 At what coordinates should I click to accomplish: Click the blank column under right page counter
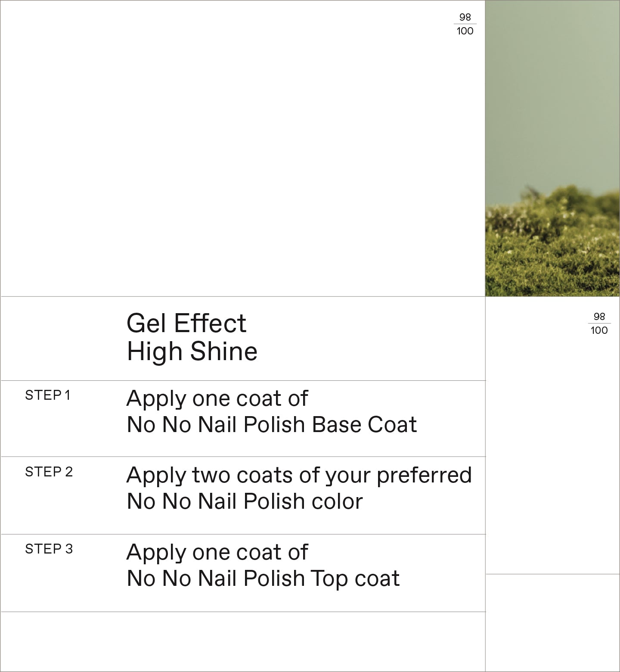pyautogui.click(x=552, y=452)
